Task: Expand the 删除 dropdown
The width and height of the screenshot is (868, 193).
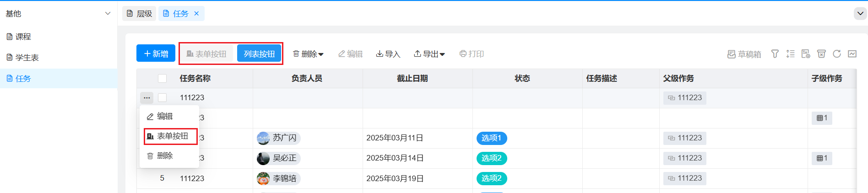Action: pyautogui.click(x=308, y=54)
